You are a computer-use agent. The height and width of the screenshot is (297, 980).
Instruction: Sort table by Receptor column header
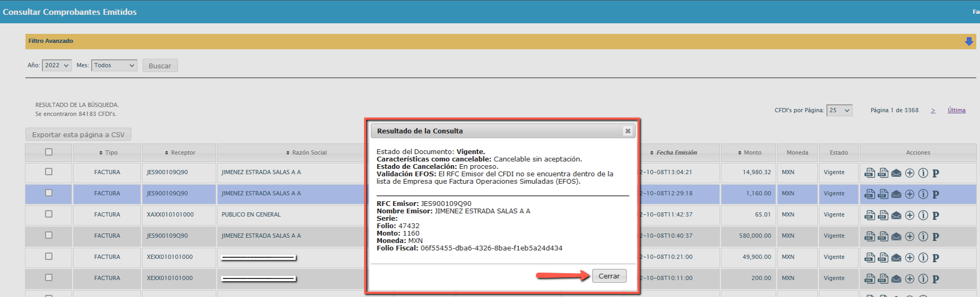(180, 152)
